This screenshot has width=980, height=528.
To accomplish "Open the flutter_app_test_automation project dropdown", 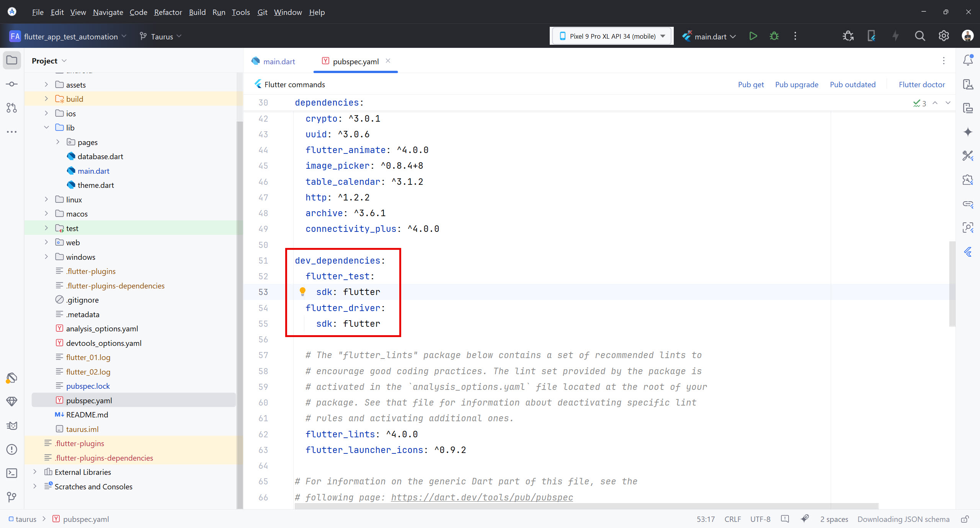I will 68,36.
